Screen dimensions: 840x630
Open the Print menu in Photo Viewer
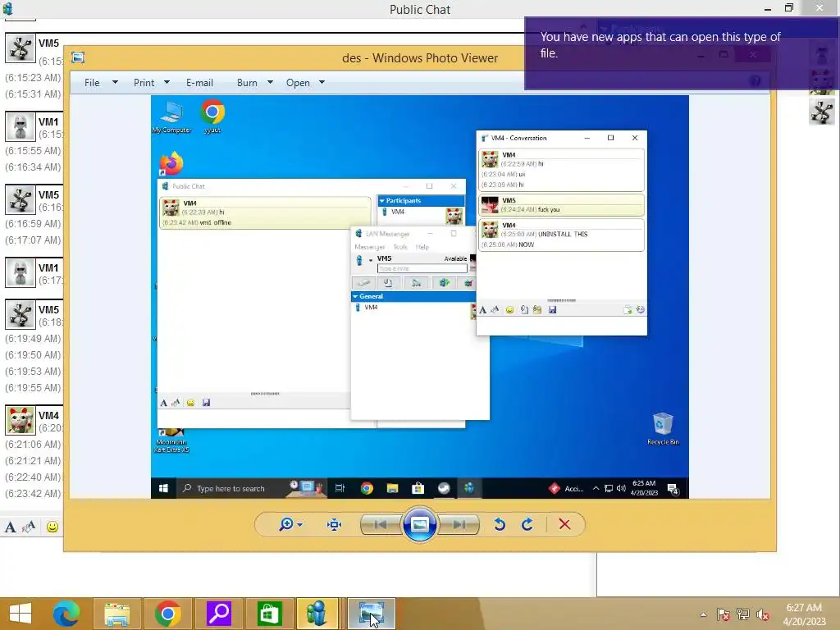click(x=144, y=83)
